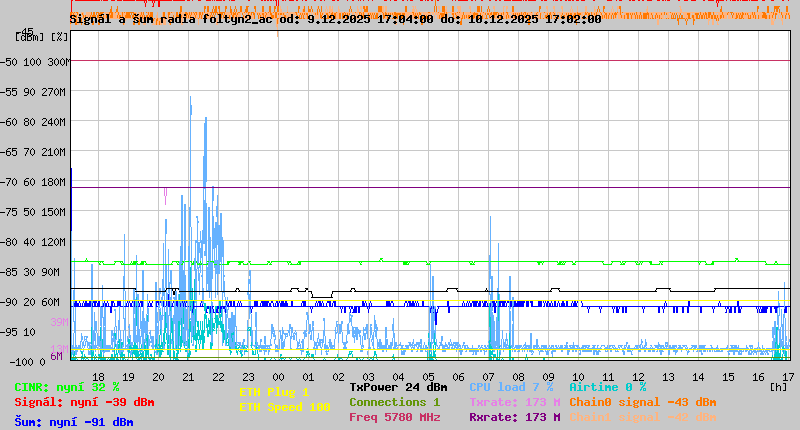Click the '[h]' hours unit label
Screen dimensions: 800x430
click(x=778, y=387)
